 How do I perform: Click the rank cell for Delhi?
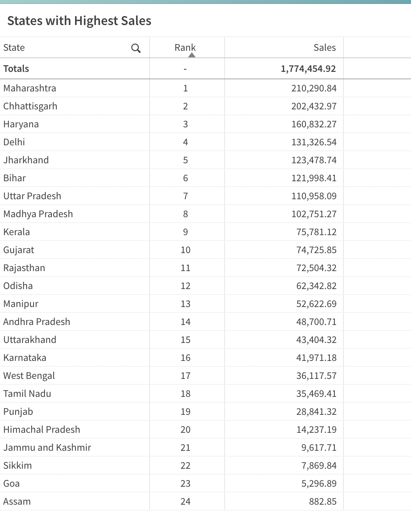(185, 142)
